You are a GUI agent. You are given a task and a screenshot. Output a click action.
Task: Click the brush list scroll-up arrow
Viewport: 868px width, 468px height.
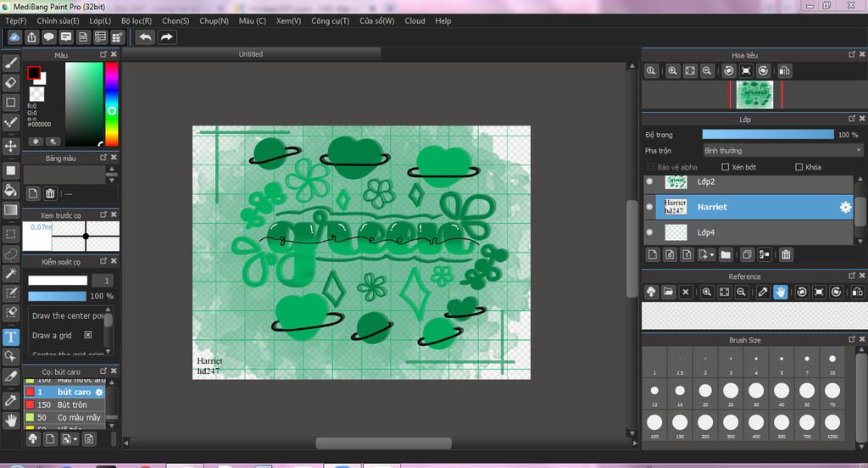tap(111, 382)
